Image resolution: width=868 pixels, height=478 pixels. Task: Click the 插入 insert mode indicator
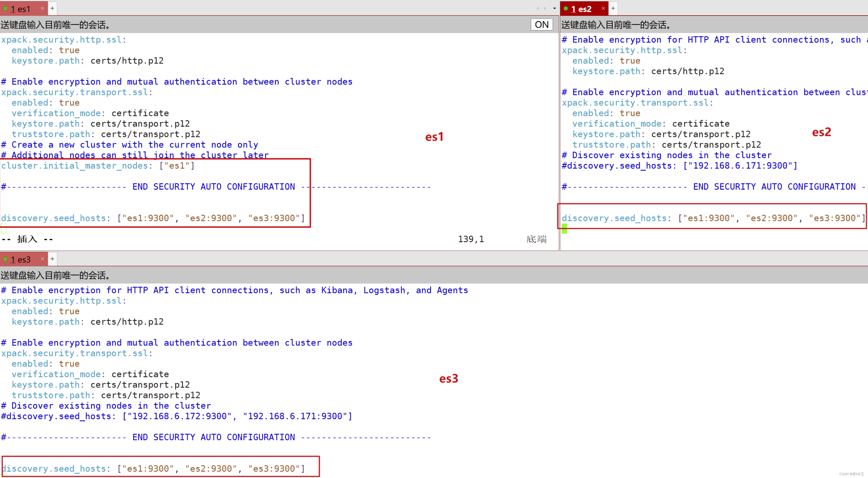pos(27,239)
